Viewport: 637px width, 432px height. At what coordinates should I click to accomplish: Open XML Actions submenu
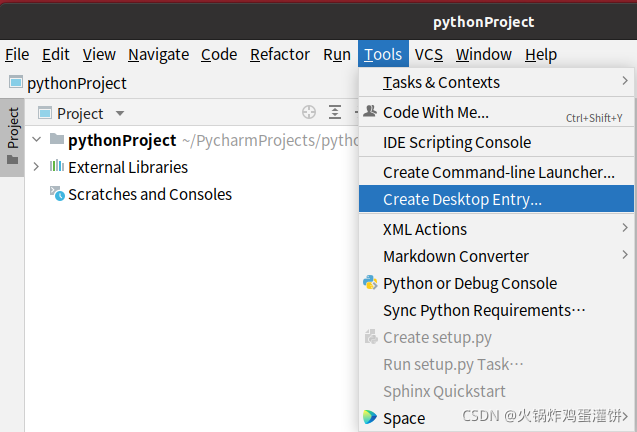point(496,229)
